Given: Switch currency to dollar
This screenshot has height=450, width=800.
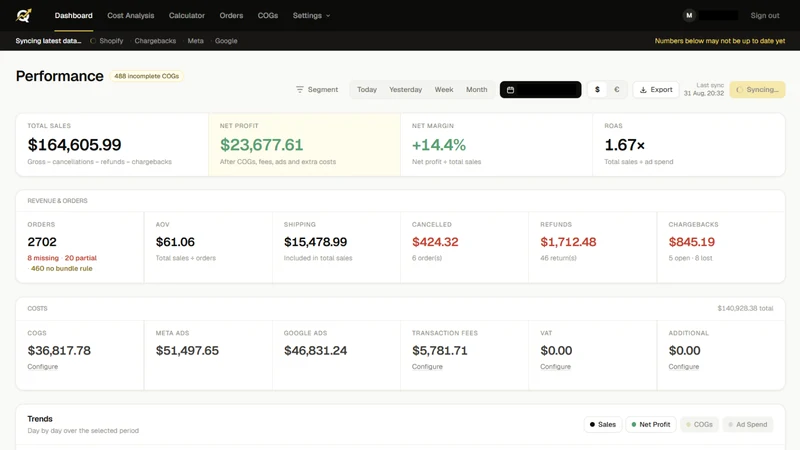Looking at the screenshot, I should coord(597,89).
